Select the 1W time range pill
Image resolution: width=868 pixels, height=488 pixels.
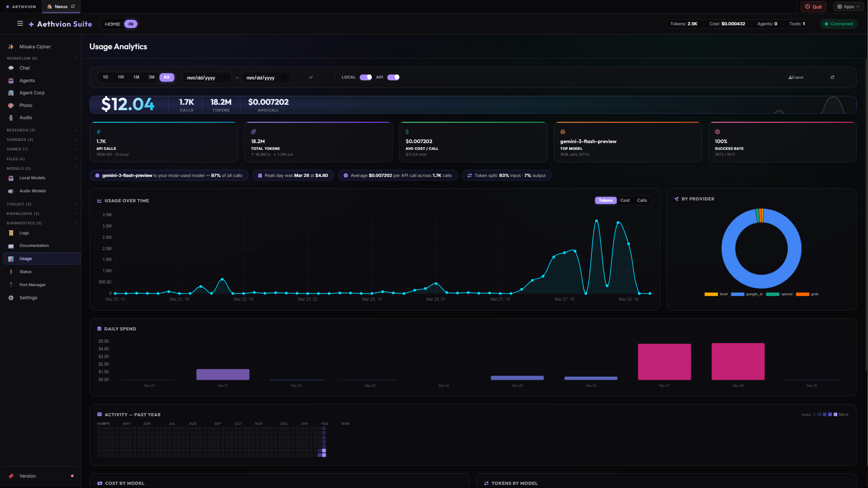[x=120, y=77]
